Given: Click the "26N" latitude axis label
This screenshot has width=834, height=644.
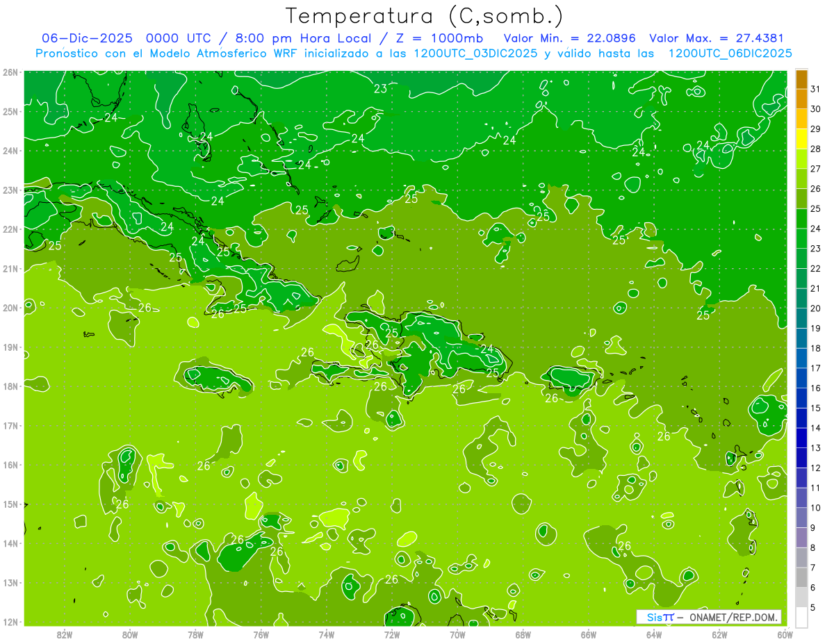Looking at the screenshot, I should [x=11, y=72].
